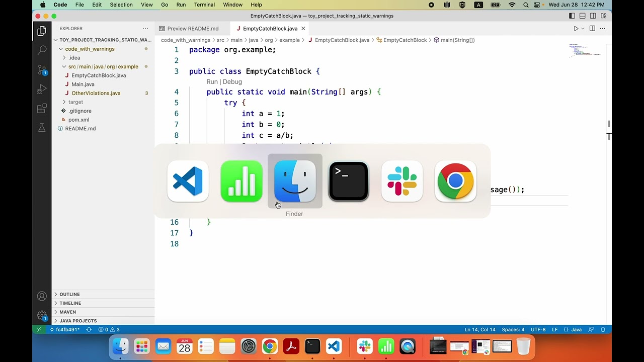This screenshot has height=362, width=644.
Task: Open the Terminal menu in menu bar
Action: pos(204,5)
